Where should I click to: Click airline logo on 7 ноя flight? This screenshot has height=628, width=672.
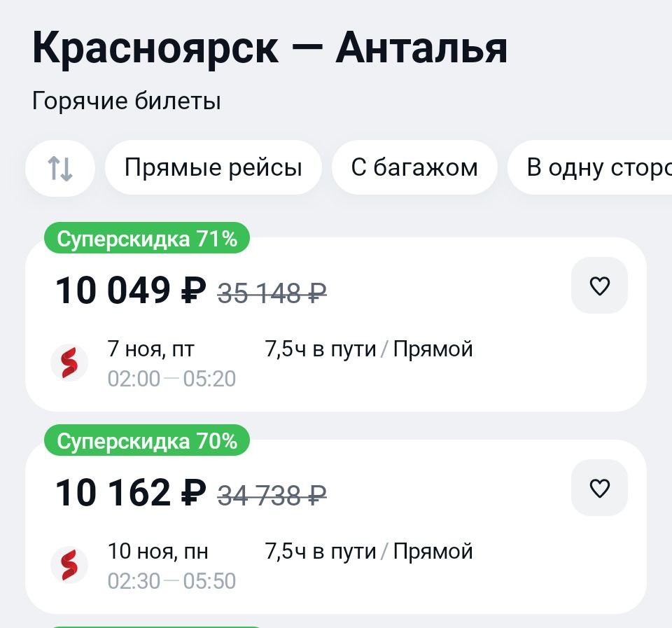tap(69, 363)
